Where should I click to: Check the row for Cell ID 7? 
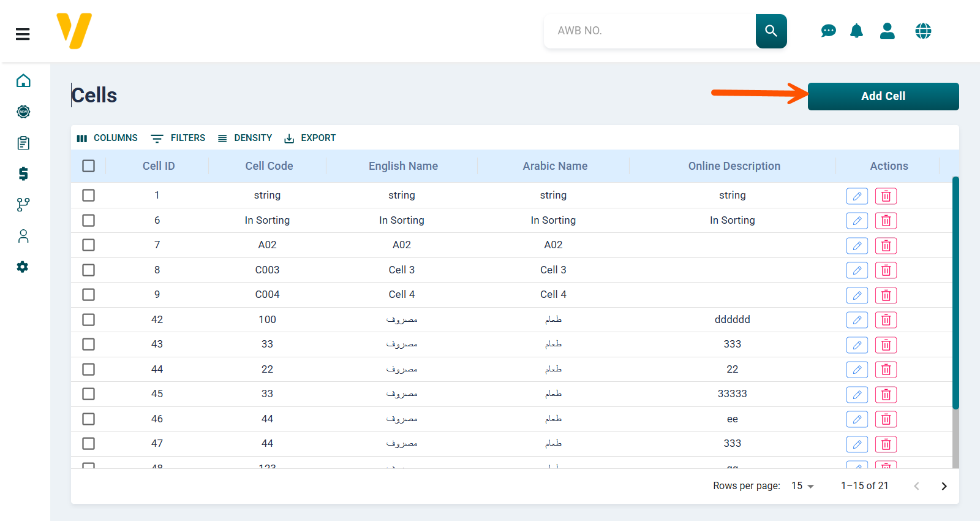click(89, 245)
